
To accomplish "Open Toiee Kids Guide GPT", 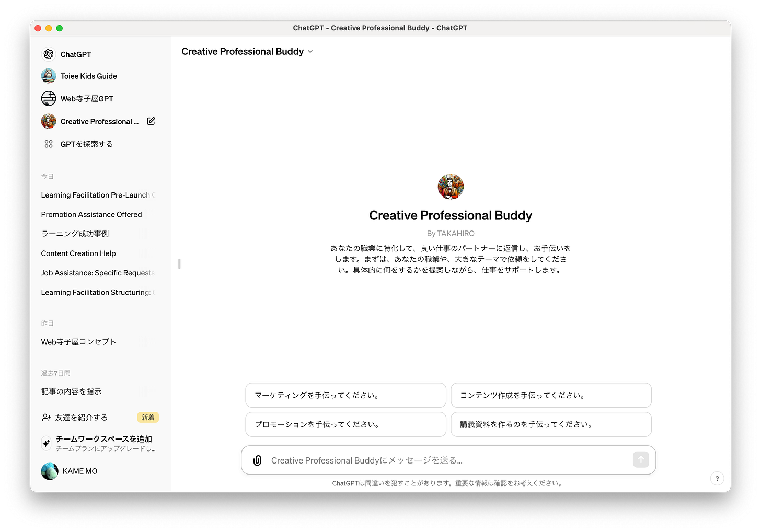I will pyautogui.click(x=89, y=76).
